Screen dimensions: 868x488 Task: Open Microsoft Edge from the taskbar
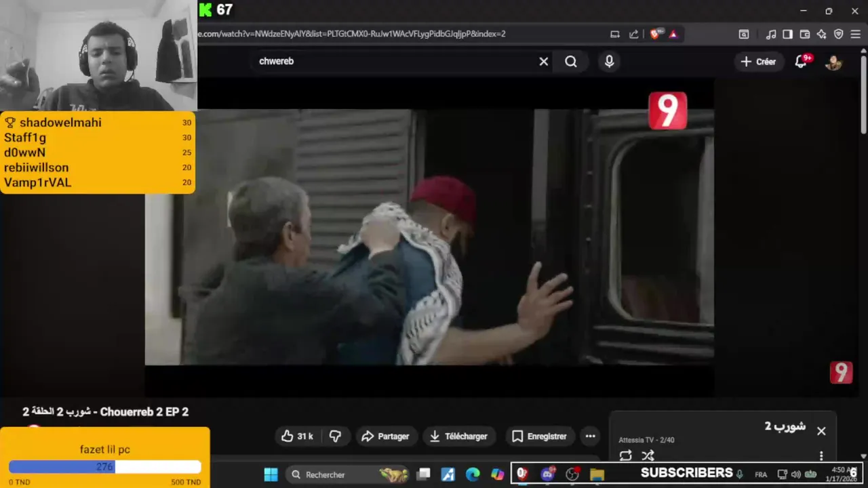pyautogui.click(x=473, y=474)
